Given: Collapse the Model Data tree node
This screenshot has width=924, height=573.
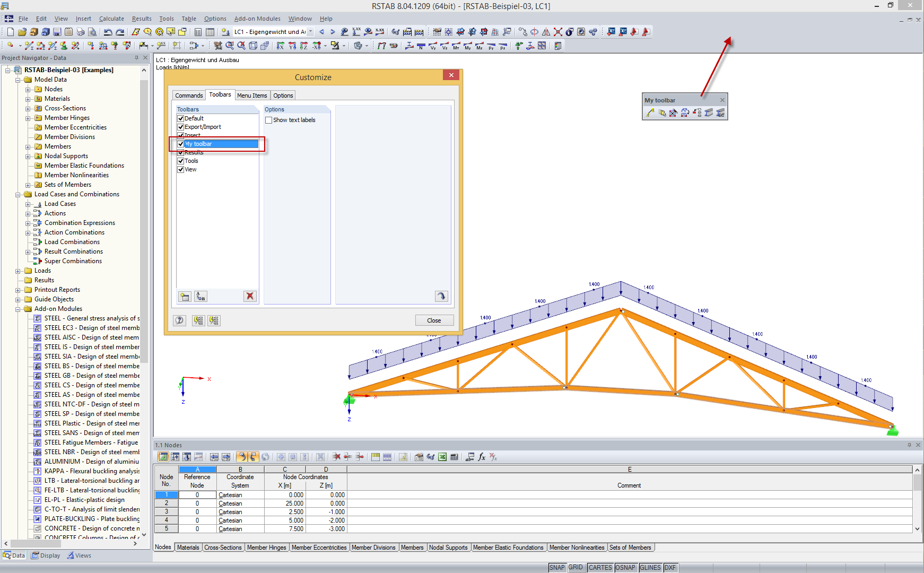Looking at the screenshot, I should tap(18, 80).
